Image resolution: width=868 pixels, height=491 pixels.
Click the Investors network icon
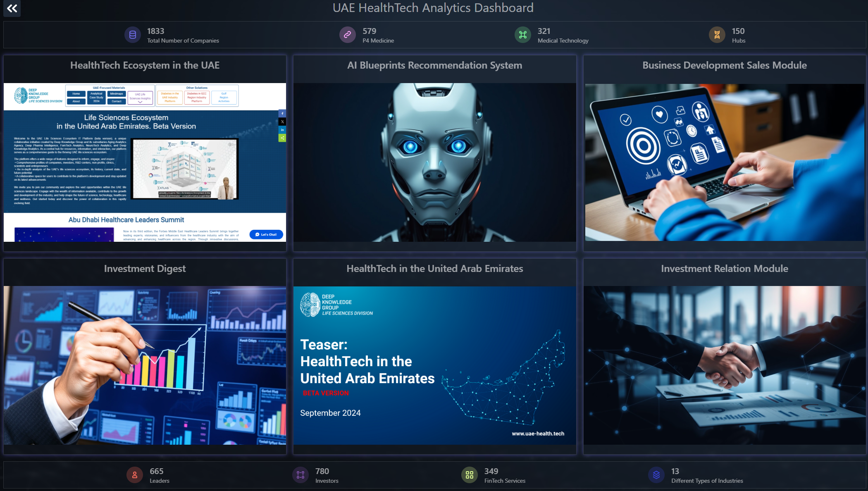[x=300, y=475]
